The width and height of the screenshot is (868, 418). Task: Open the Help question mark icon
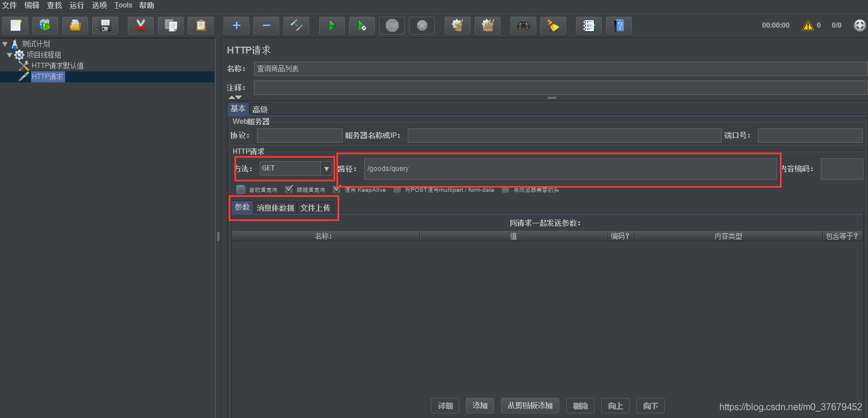(x=619, y=25)
